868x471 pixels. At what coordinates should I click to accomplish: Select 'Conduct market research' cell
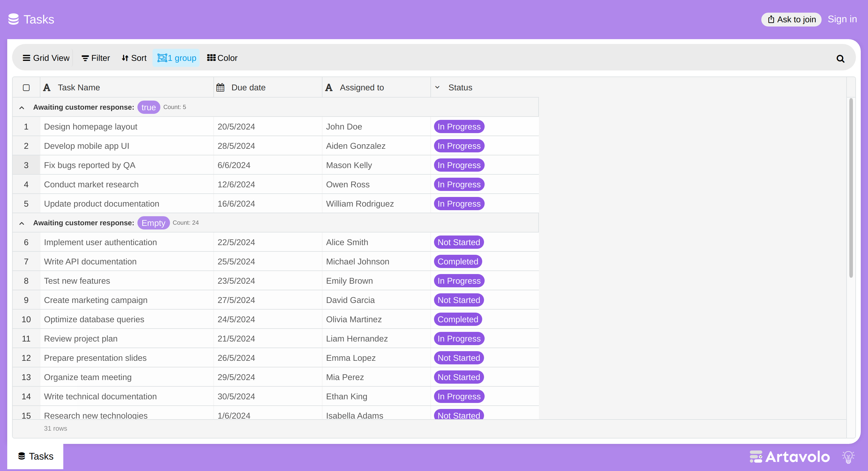pos(127,185)
